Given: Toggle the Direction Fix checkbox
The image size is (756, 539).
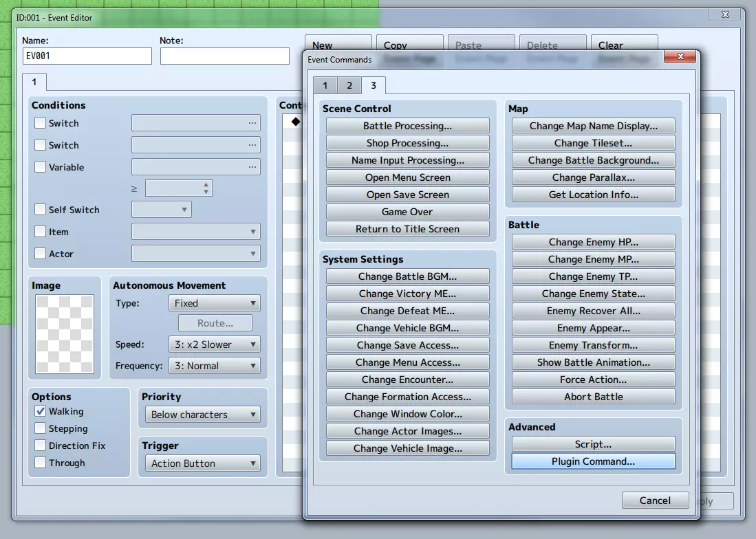Looking at the screenshot, I should point(41,445).
